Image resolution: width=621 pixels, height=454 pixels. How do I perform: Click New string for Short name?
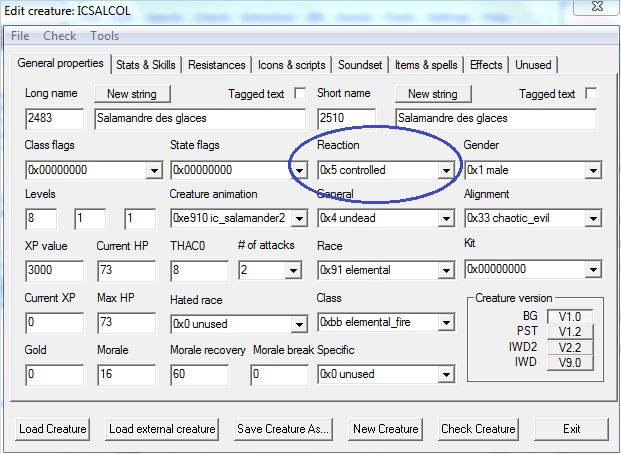coord(432,94)
